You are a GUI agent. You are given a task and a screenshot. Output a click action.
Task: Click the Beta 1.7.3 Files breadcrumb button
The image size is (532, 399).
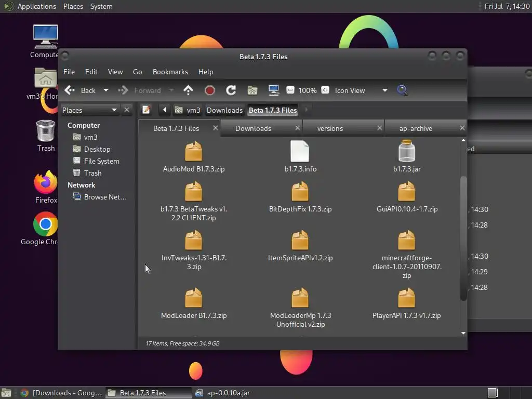(273, 110)
